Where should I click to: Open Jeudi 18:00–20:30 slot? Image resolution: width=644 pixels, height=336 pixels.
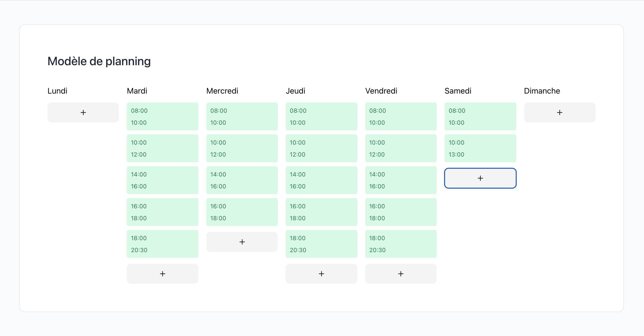tap(321, 244)
